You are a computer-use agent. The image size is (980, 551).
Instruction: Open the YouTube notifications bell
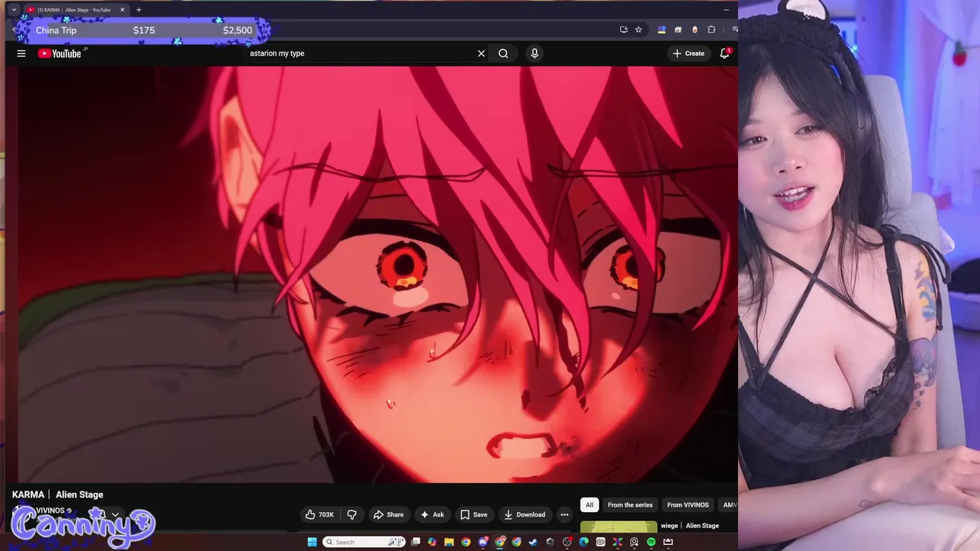724,54
